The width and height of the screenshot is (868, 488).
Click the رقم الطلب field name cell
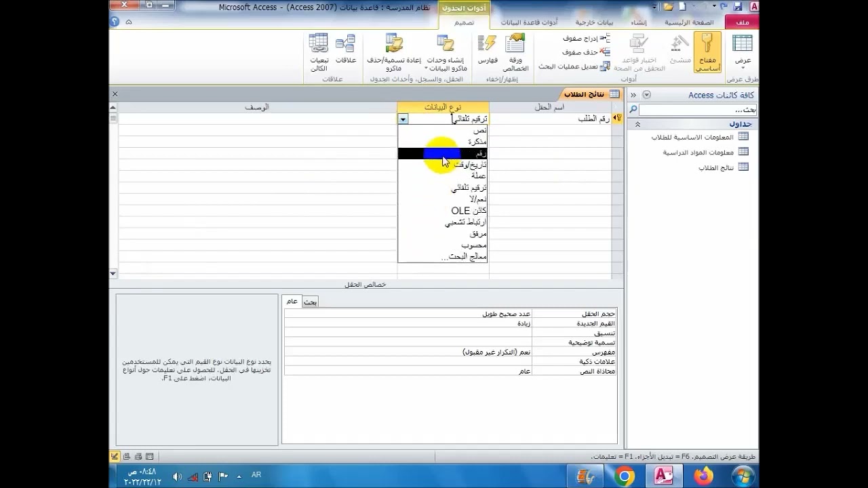coord(550,119)
